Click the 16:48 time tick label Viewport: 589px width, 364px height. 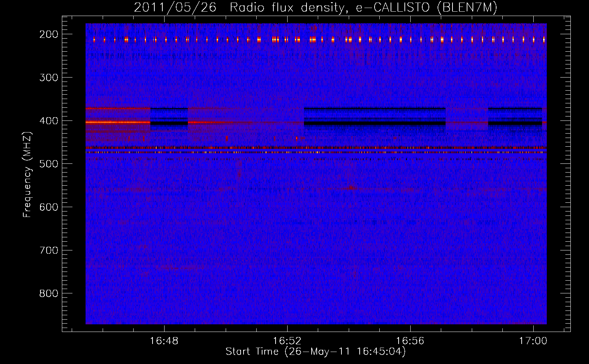(164, 341)
